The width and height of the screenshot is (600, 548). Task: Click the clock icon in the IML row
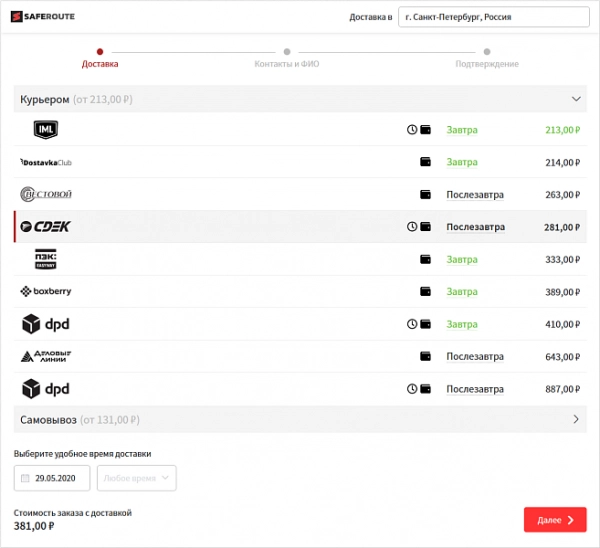click(x=412, y=130)
